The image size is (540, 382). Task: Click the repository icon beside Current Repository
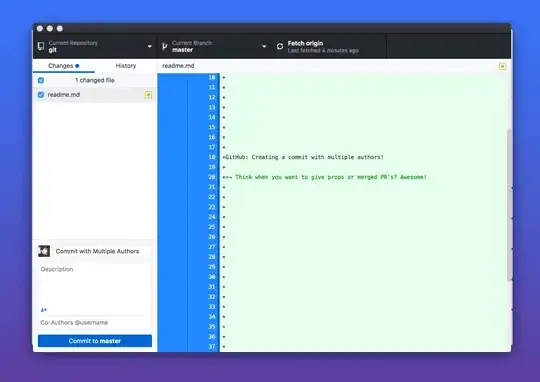click(41, 46)
